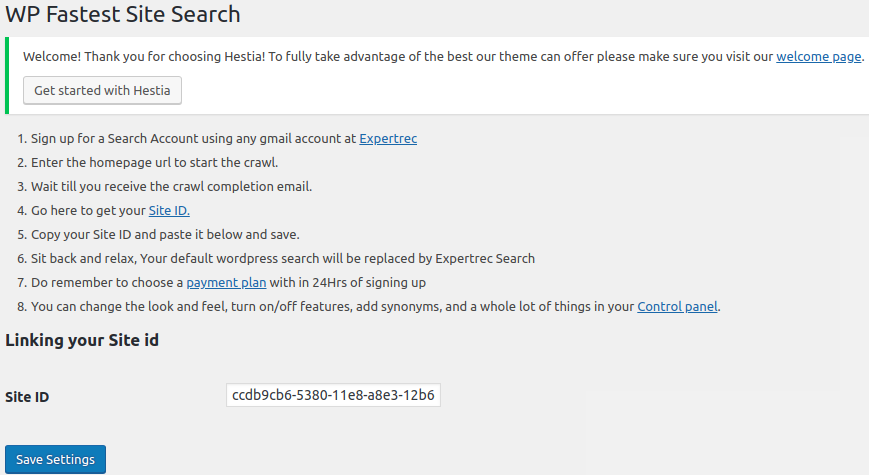This screenshot has height=475, width=869.
Task: Go to the Control panel link
Action: [678, 306]
